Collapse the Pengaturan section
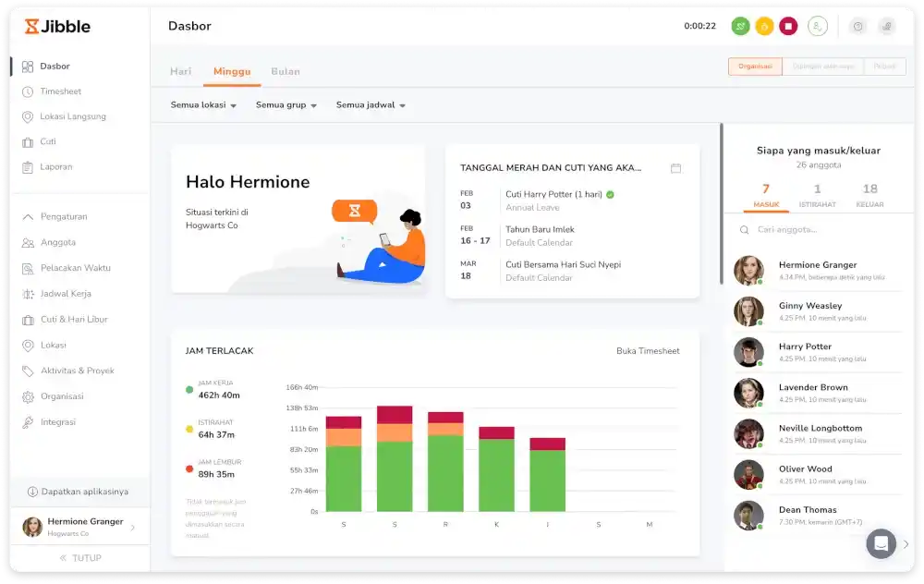The image size is (924, 584). tap(28, 217)
